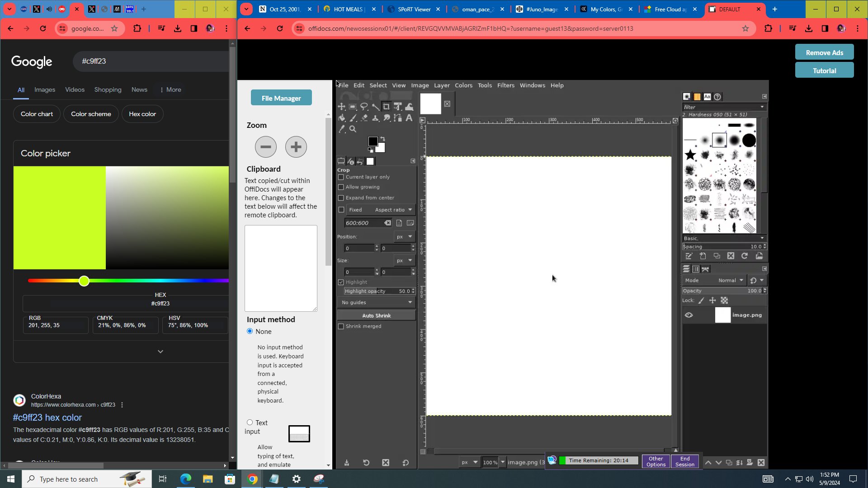This screenshot has width=868, height=488.
Task: Toggle Allow growing checkbox
Action: (341, 187)
